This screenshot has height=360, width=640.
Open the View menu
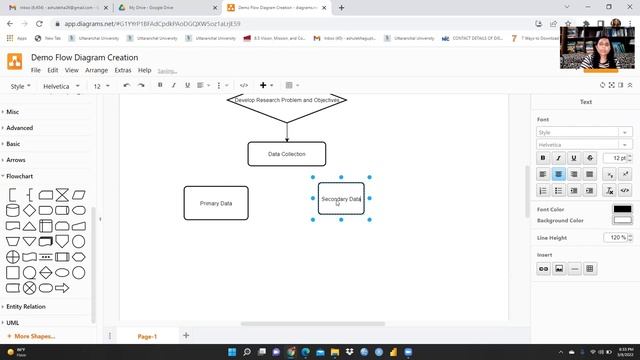coord(71,70)
